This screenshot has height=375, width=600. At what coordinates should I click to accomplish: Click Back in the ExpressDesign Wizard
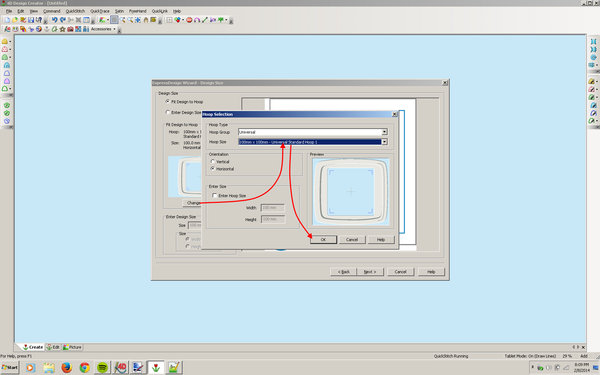344,272
